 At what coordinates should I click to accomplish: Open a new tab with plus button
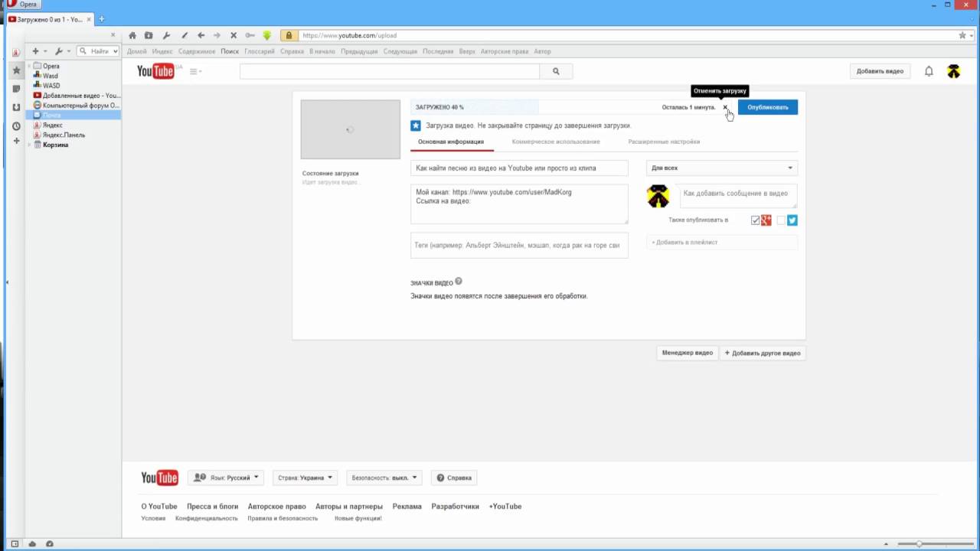click(101, 19)
